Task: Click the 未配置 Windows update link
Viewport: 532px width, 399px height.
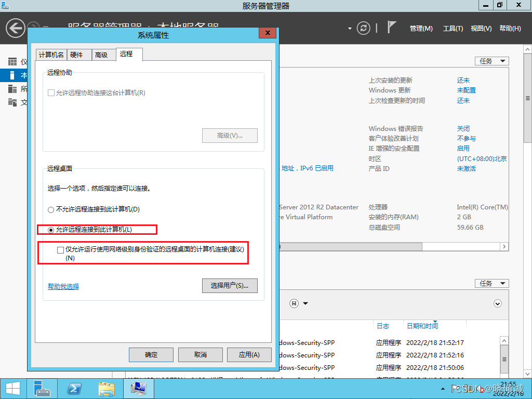Action: (466, 90)
